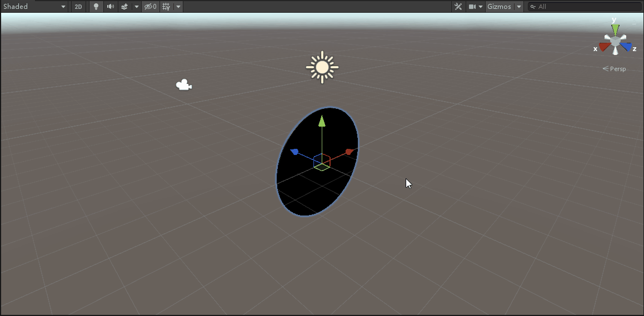Switch projection via the Persp label
This screenshot has width=644, height=316.
(x=615, y=69)
